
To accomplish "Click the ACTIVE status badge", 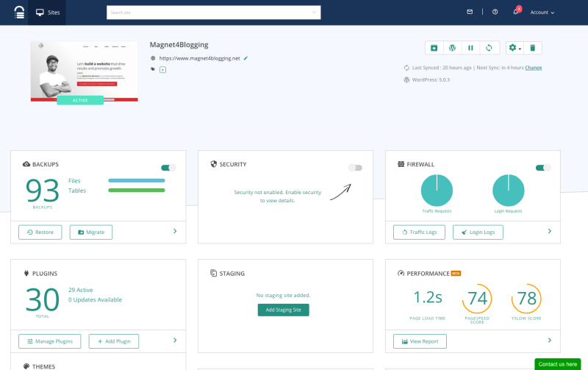I will 80,100.
